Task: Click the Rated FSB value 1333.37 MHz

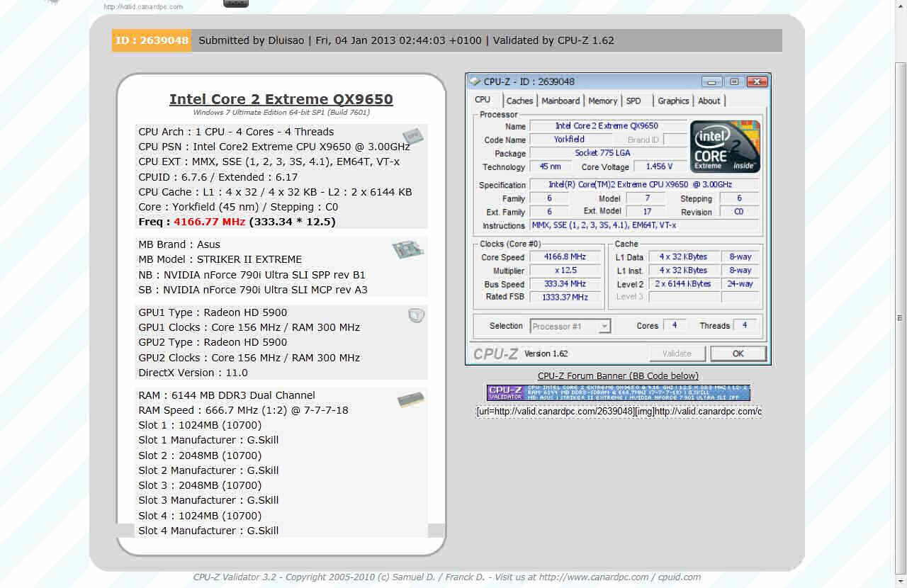Action: point(565,297)
